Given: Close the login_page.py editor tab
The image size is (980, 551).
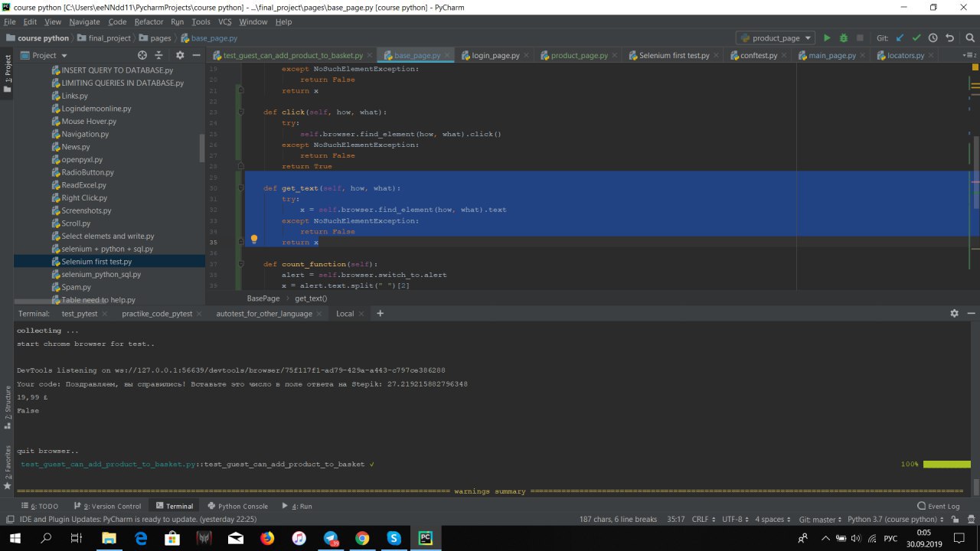Looking at the screenshot, I should click(527, 55).
